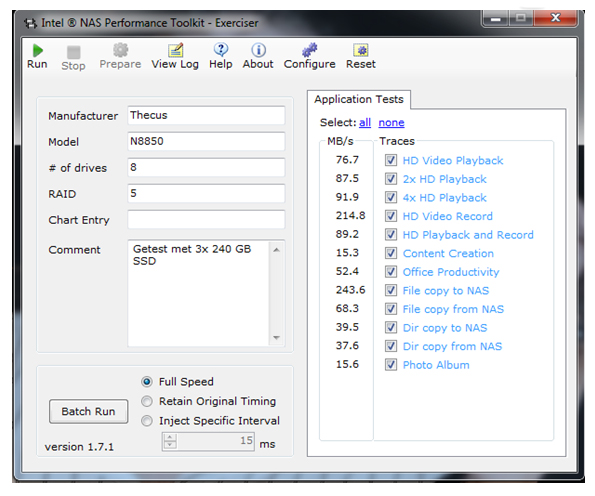
Task: Click the Dir copy from NAS trace label
Action: point(453,346)
